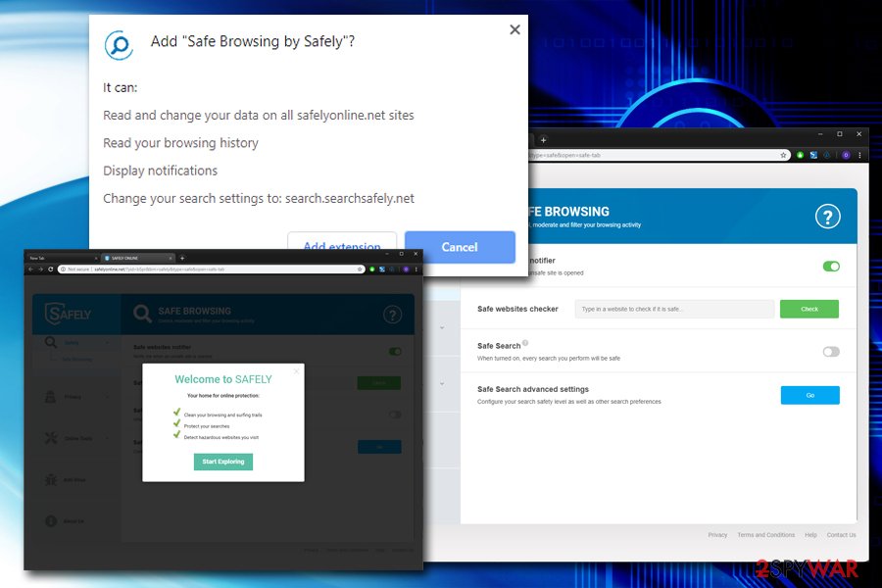Screen dimensions: 882x588
Task: Open the Privacy footer link
Action: pos(717,534)
